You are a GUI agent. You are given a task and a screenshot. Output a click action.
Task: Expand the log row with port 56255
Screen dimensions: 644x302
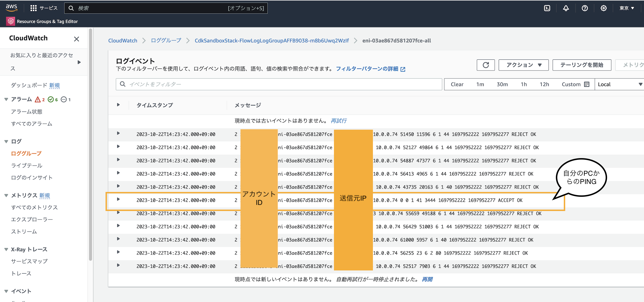pyautogui.click(x=118, y=252)
